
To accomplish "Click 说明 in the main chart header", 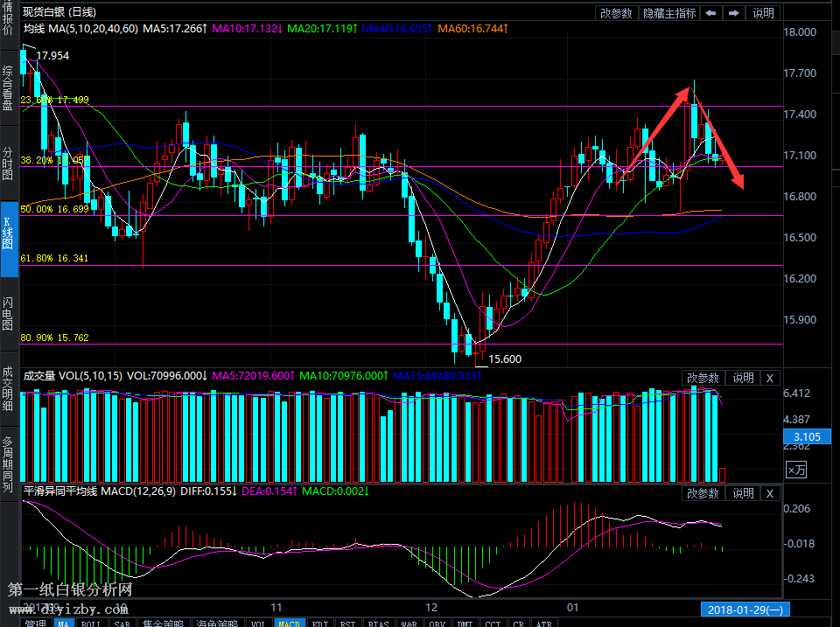I will click(763, 13).
